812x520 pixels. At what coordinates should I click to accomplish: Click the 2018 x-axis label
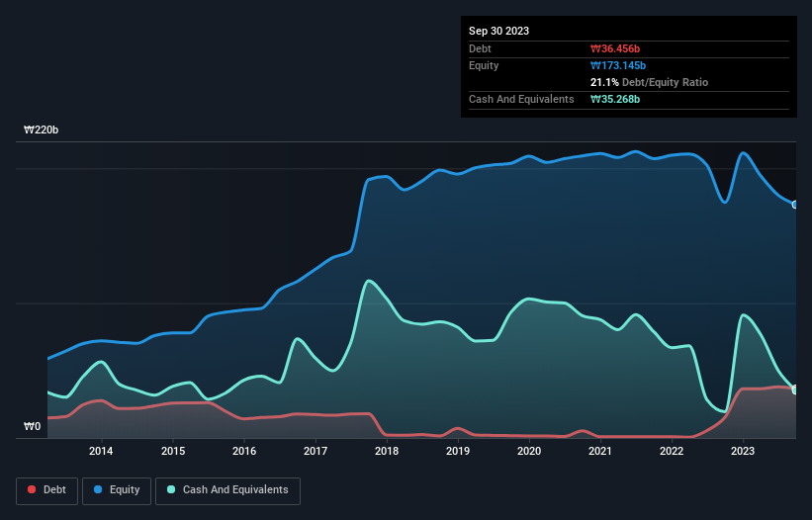click(387, 451)
